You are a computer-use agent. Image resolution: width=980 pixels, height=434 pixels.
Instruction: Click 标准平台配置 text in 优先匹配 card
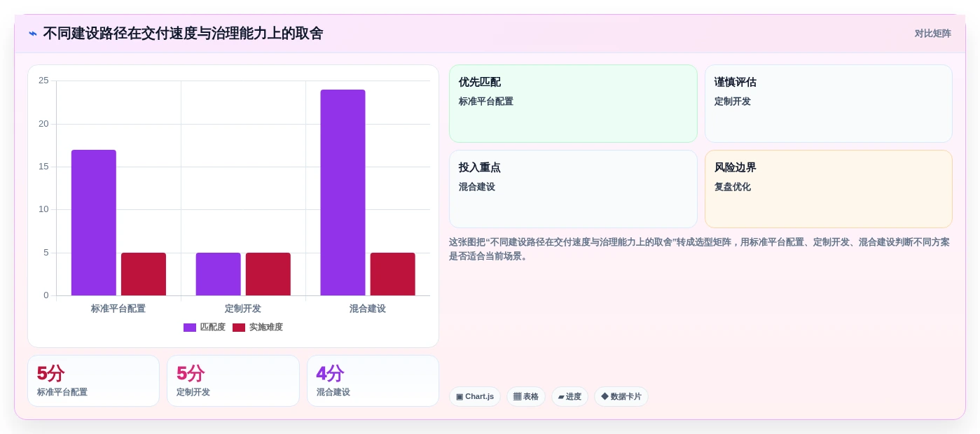pos(486,101)
